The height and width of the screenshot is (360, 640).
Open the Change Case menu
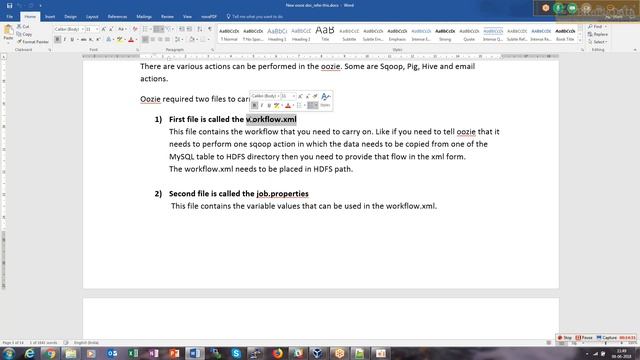click(x=122, y=29)
